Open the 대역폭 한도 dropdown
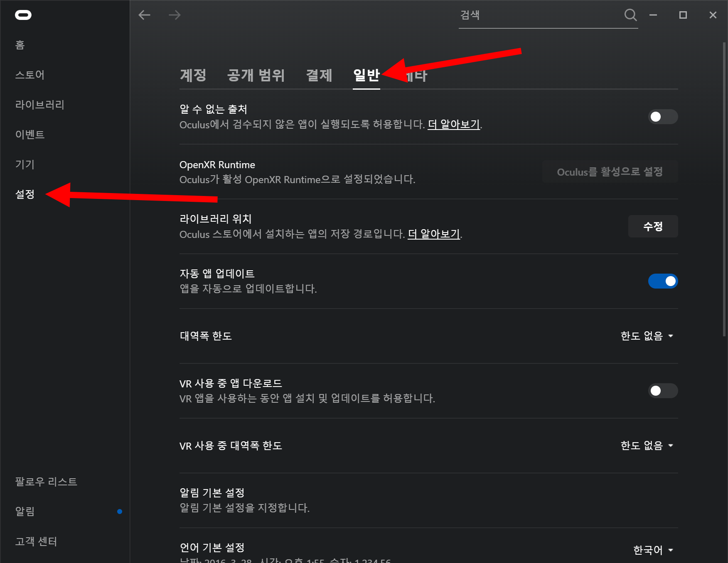The height and width of the screenshot is (563, 728). tap(647, 336)
